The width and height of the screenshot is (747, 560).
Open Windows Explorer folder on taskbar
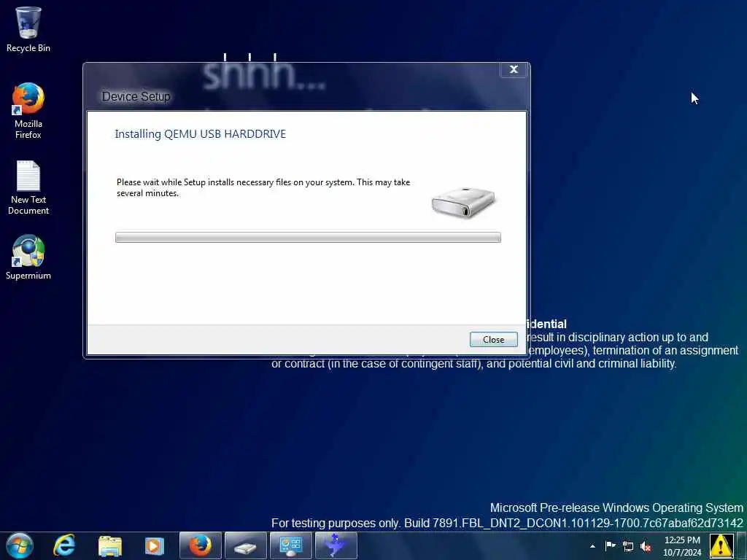pos(110,545)
